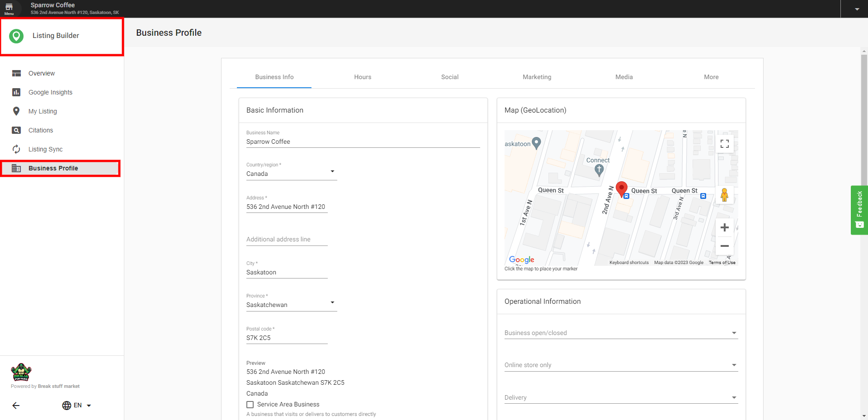868x420 pixels.
Task: Click the Overview dashboard icon
Action: (x=16, y=73)
